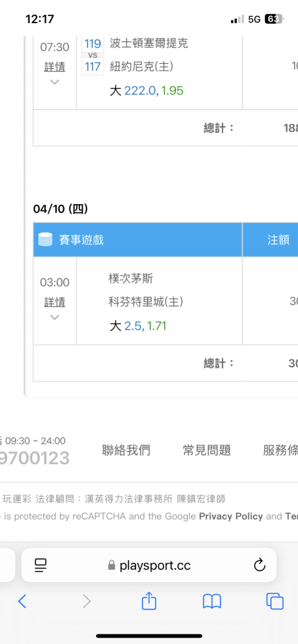The image size is (298, 644).
Task: Tap the playsport.cc address field
Action: click(x=148, y=565)
